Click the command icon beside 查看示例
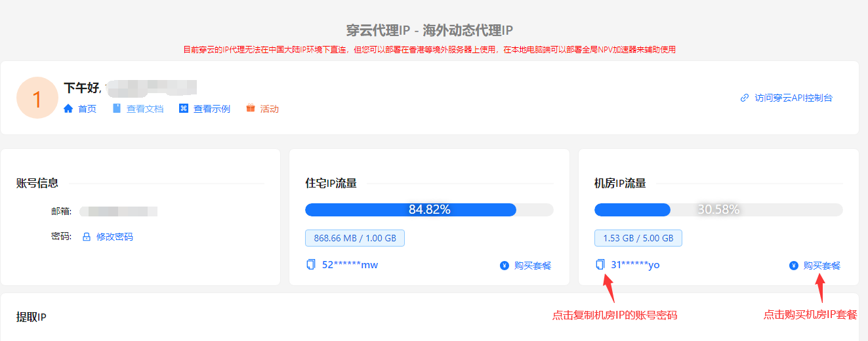This screenshot has width=868, height=341. pos(184,109)
